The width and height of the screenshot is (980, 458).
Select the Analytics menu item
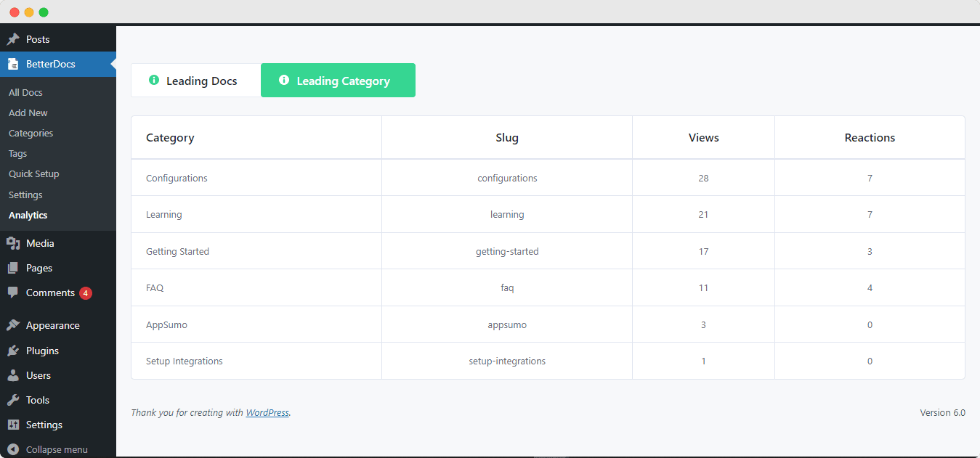click(28, 215)
